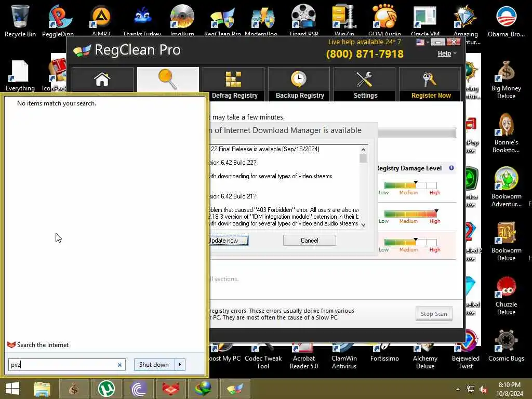Open the network tray icon
Image resolution: width=532 pixels, height=399 pixels.
tap(471, 389)
